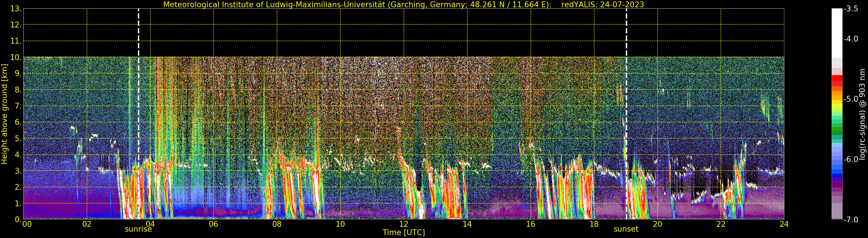The width and height of the screenshot is (868, 238).
Task: Click time-axis tick label '18'
Action: pyautogui.click(x=594, y=224)
